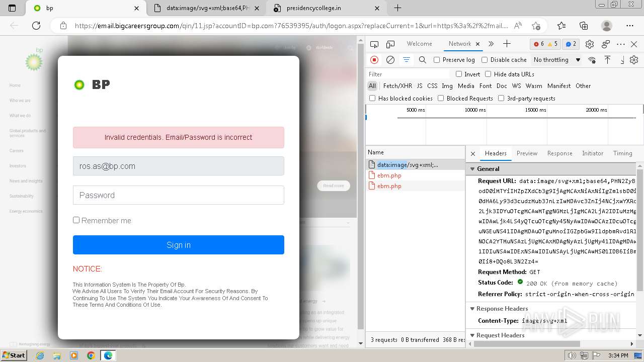Open a new browser tab

click(x=397, y=8)
